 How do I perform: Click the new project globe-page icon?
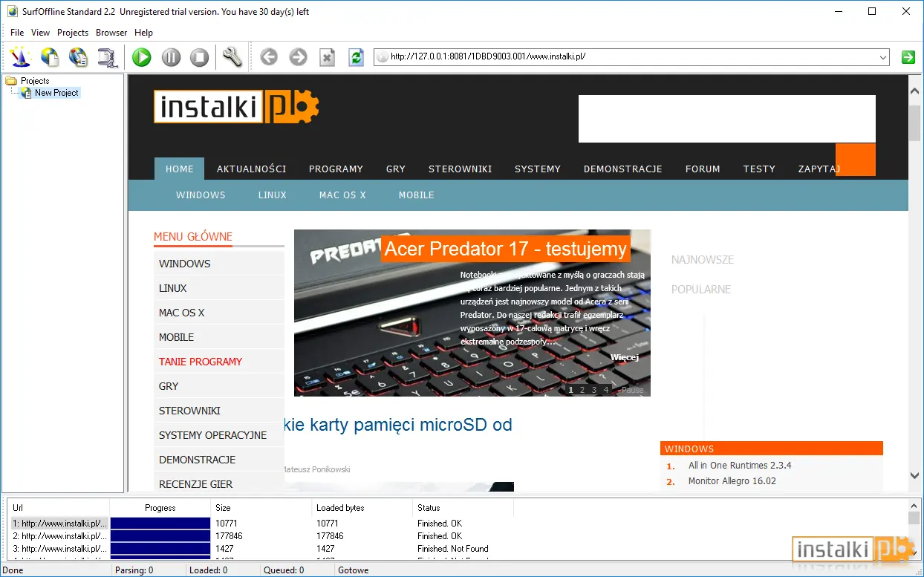pos(50,57)
